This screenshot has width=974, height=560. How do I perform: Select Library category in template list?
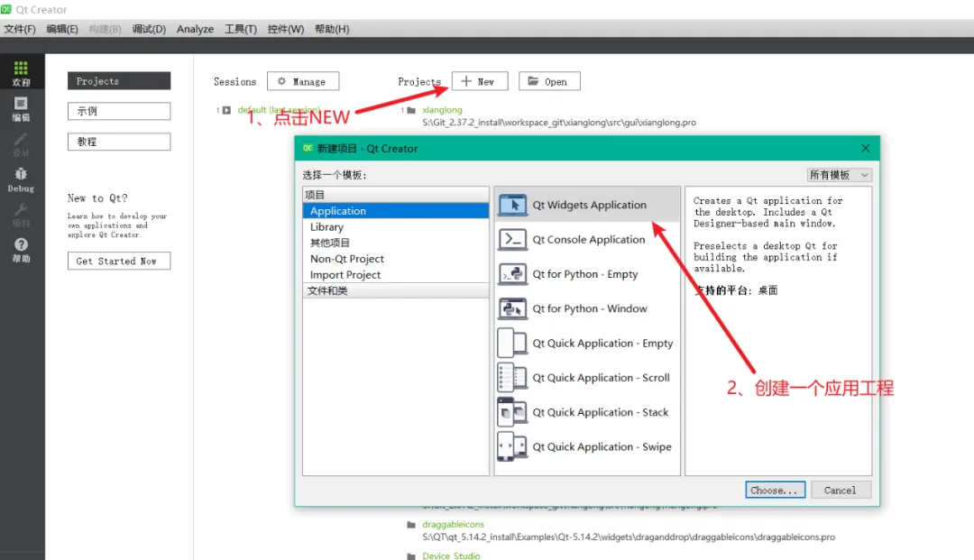click(x=396, y=227)
